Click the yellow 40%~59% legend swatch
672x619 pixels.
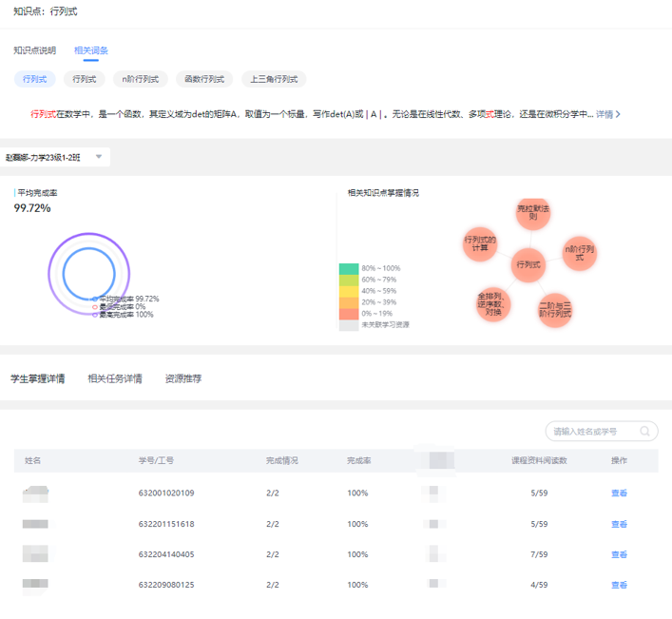click(349, 292)
